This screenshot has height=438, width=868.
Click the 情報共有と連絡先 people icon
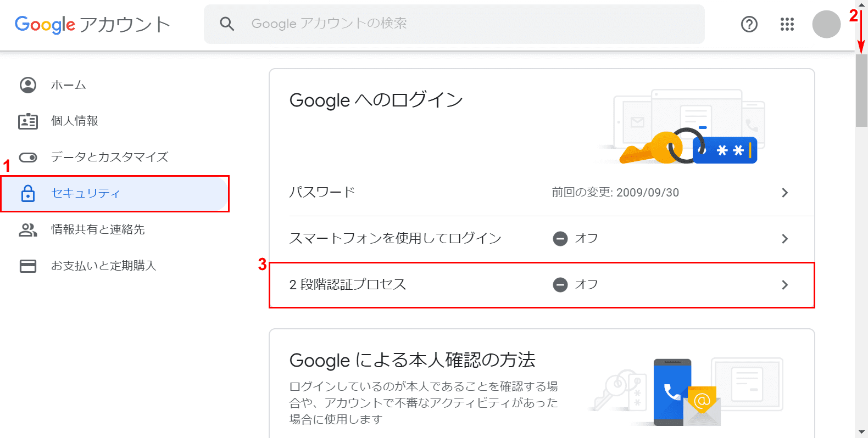[x=28, y=230]
